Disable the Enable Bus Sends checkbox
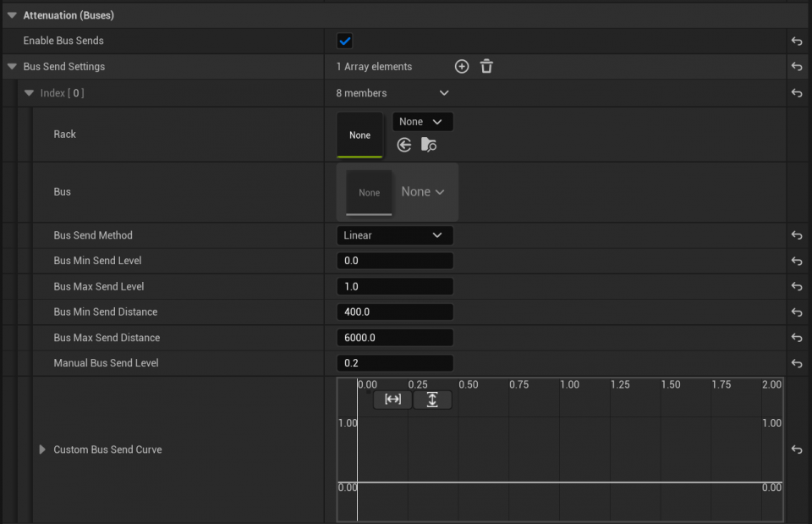This screenshot has width=812, height=524. click(x=343, y=40)
